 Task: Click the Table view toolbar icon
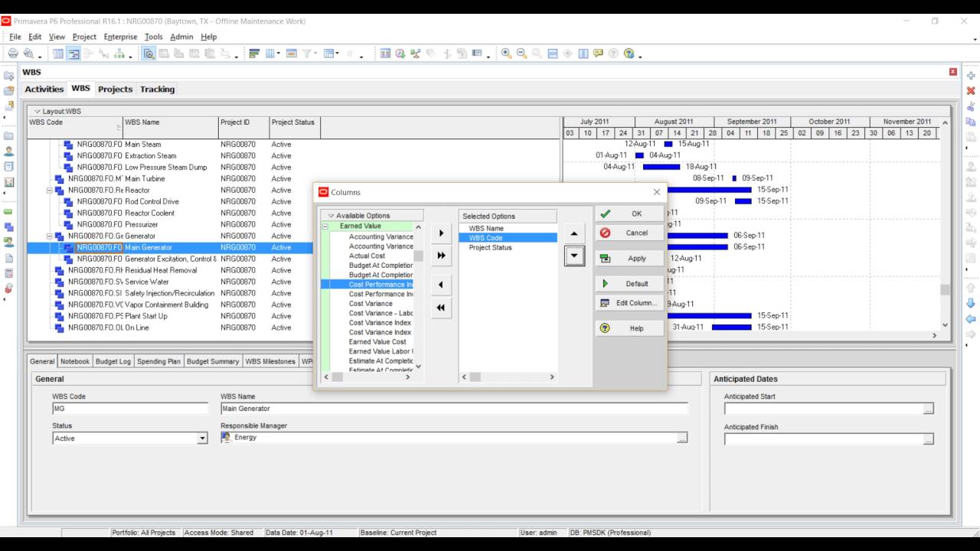58,54
